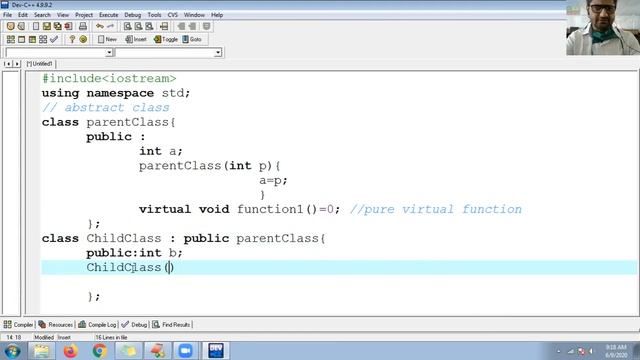This screenshot has width=640, height=360.
Task: Click the Dev-C++ taskbar icon
Action: pyautogui.click(x=216, y=351)
